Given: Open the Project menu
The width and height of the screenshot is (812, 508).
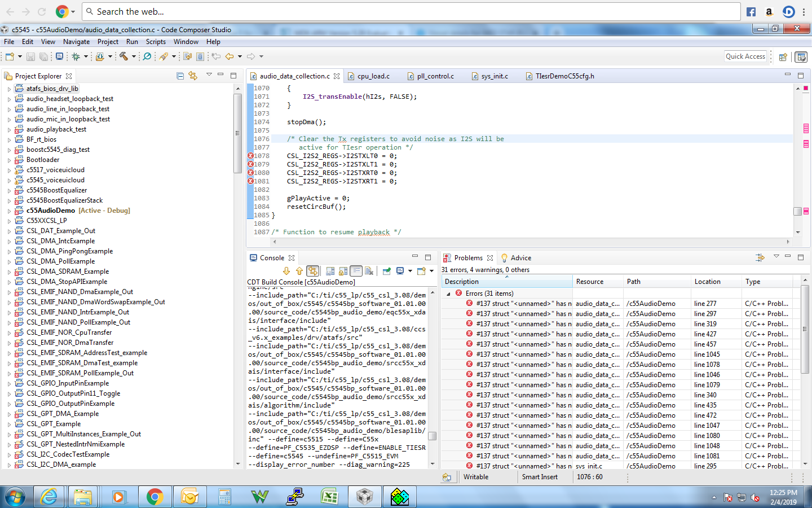Looking at the screenshot, I should [x=108, y=42].
